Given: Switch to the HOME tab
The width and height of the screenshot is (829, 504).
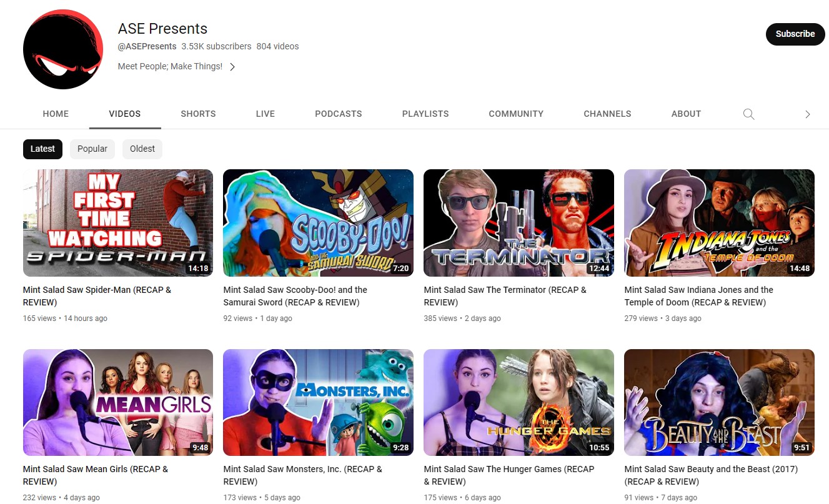Looking at the screenshot, I should 56,114.
